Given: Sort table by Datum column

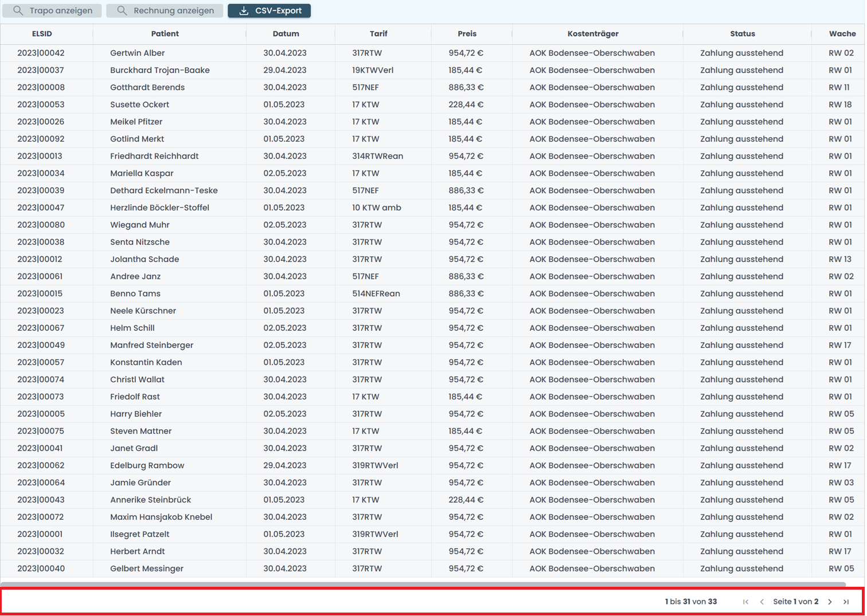Looking at the screenshot, I should (x=286, y=34).
